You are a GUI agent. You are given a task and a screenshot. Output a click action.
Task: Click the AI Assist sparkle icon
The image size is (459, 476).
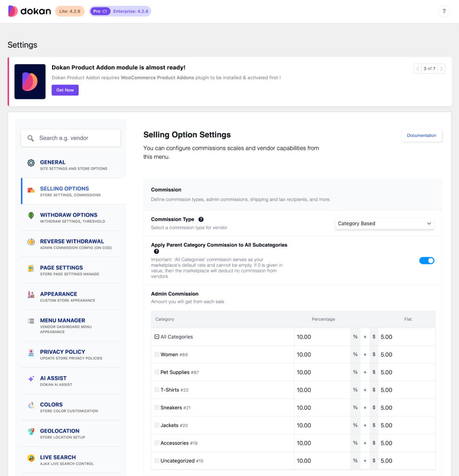coord(31,378)
